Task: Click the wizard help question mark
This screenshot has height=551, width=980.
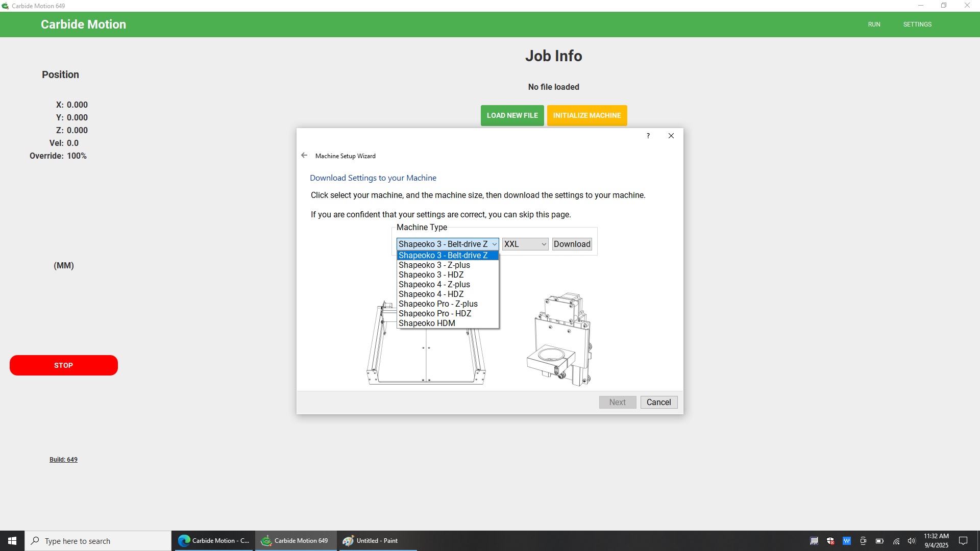Action: pyautogui.click(x=648, y=136)
